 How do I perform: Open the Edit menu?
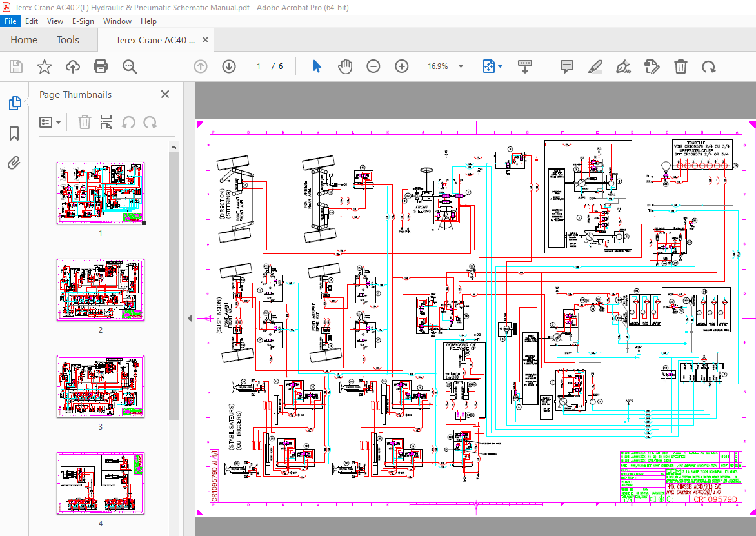pos(32,21)
